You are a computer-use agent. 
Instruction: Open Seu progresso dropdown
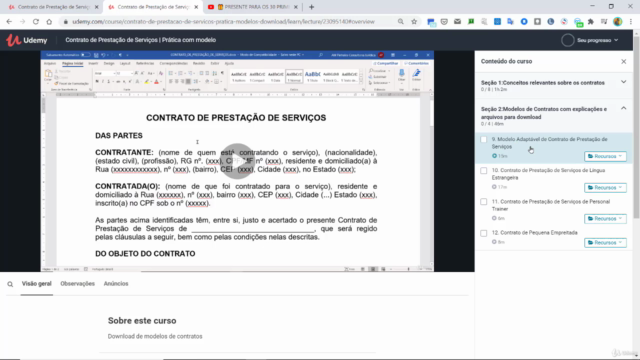598,40
